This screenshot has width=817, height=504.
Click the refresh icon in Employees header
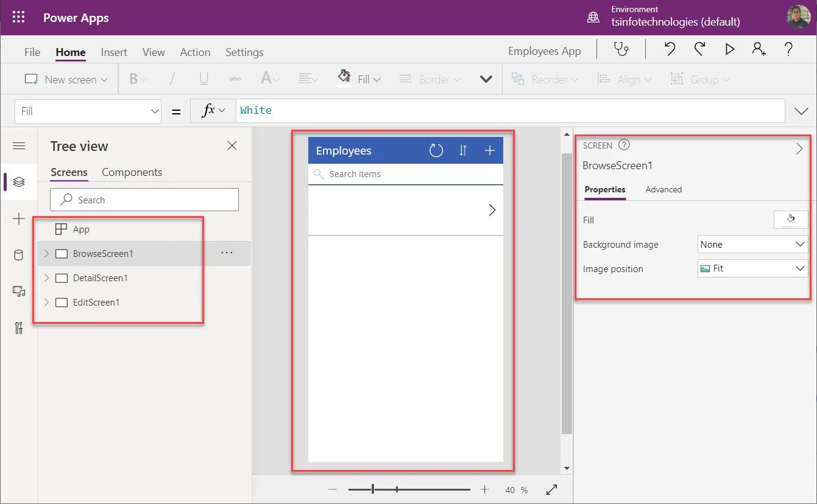(x=436, y=150)
